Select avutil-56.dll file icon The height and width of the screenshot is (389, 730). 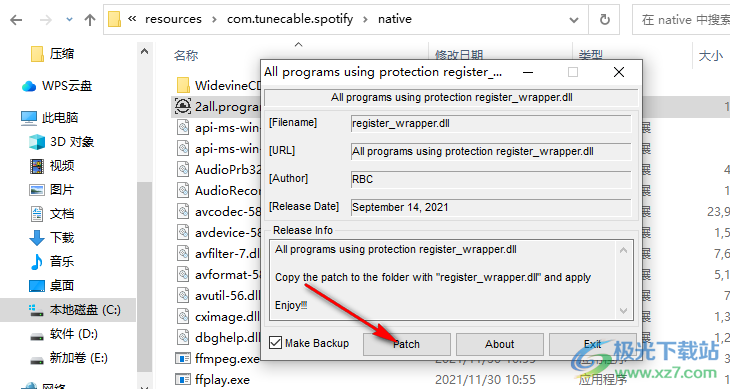click(183, 295)
